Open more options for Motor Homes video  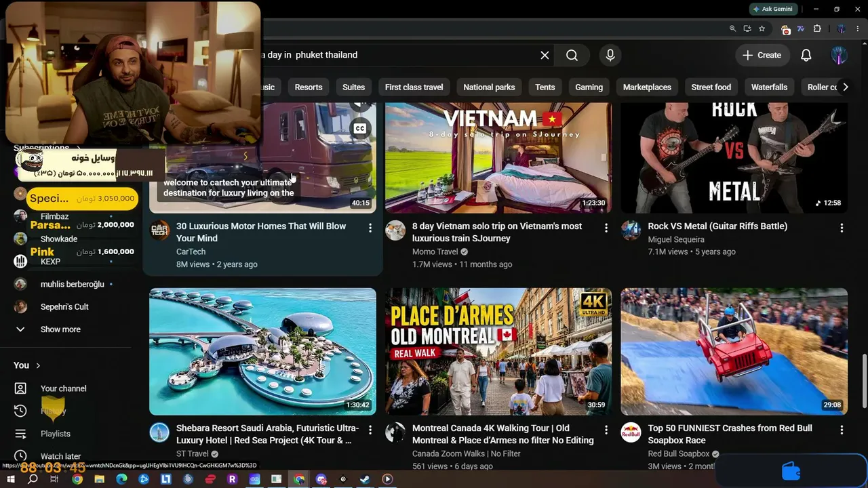click(x=370, y=228)
